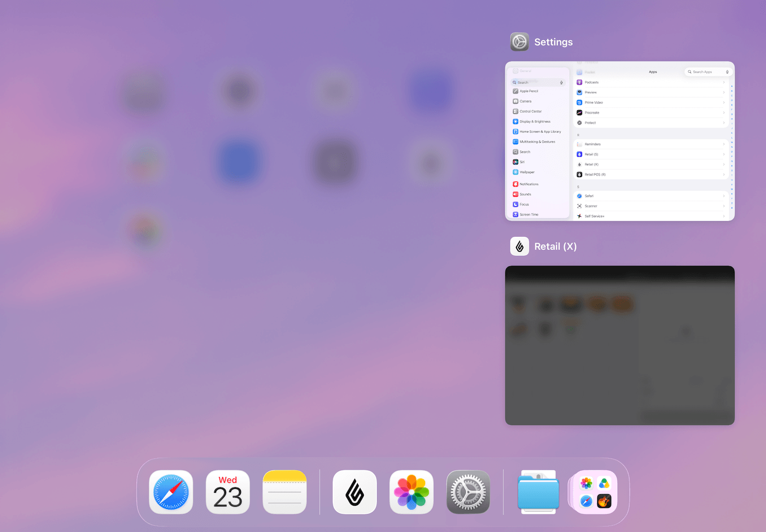
Task: Click the Preview app icon in Settings list
Action: coord(579,92)
